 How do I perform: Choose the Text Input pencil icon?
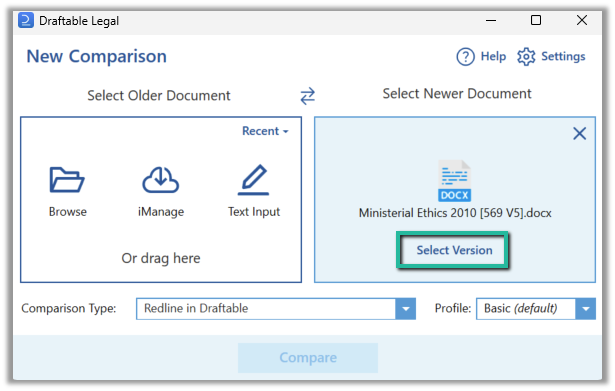pyautogui.click(x=254, y=180)
